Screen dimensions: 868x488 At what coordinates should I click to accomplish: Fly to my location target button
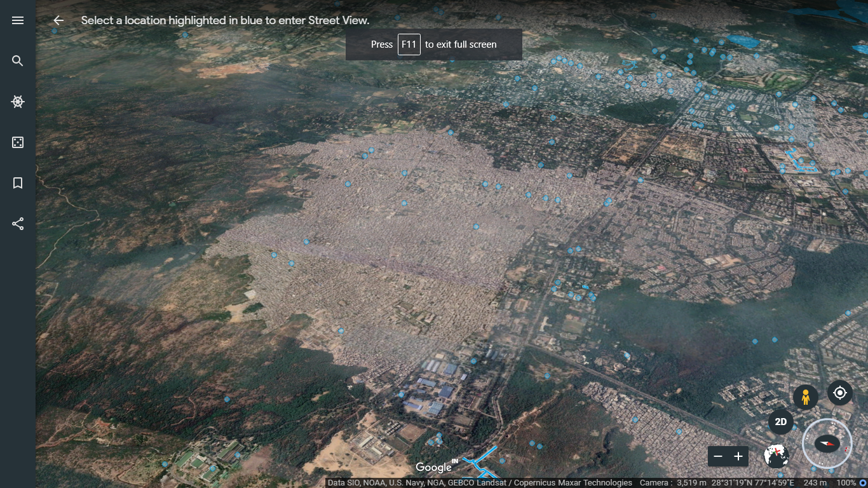click(x=840, y=393)
